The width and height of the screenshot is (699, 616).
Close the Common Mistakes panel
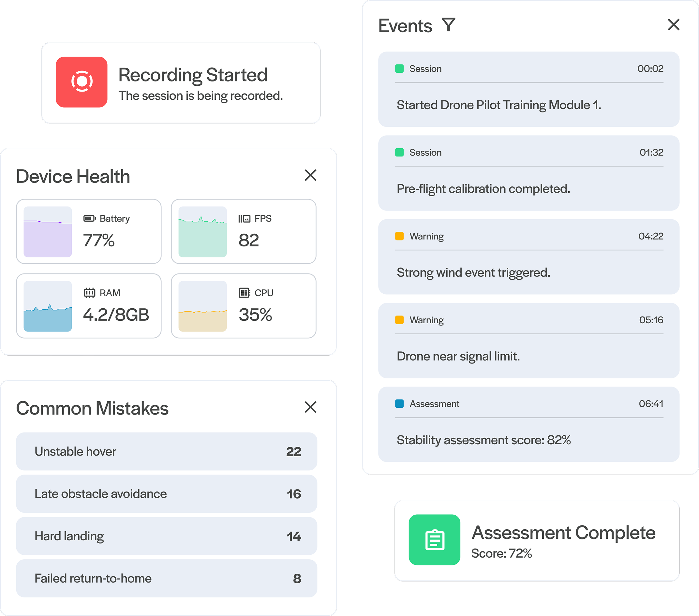(x=310, y=407)
